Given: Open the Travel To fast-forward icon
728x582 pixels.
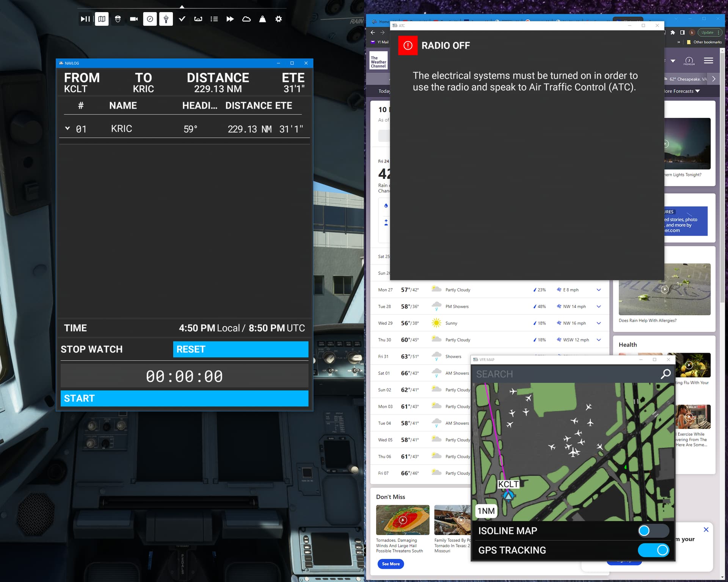Looking at the screenshot, I should [230, 19].
